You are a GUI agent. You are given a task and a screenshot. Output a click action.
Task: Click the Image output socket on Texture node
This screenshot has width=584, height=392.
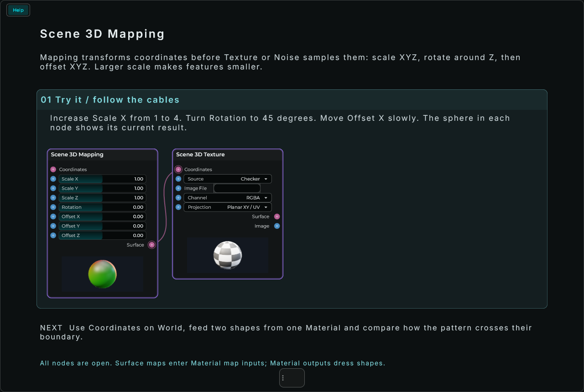point(277,226)
